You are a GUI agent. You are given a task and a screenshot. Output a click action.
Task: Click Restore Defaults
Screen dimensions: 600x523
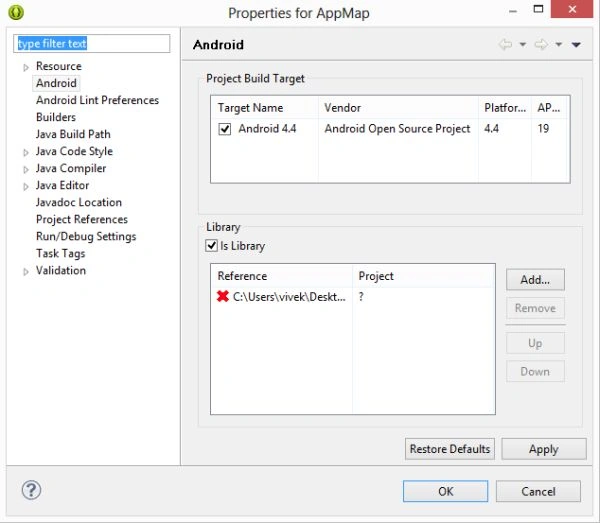coord(450,449)
